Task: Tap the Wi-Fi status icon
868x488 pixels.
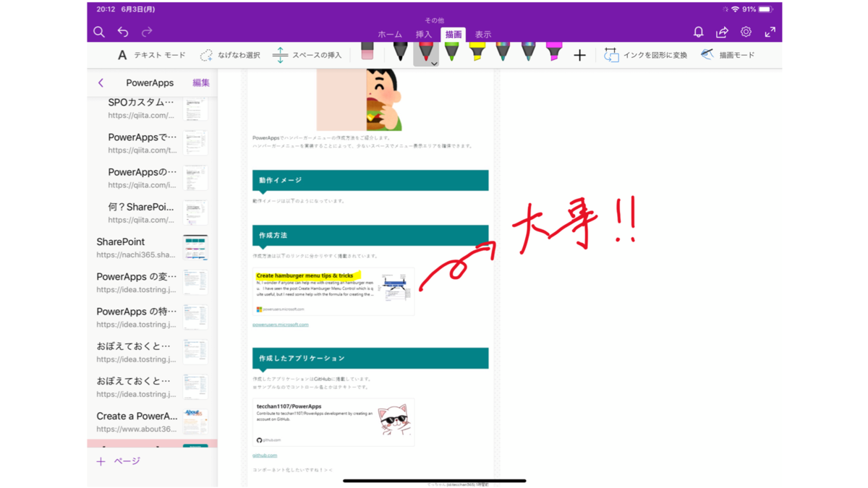Action: 735,9
